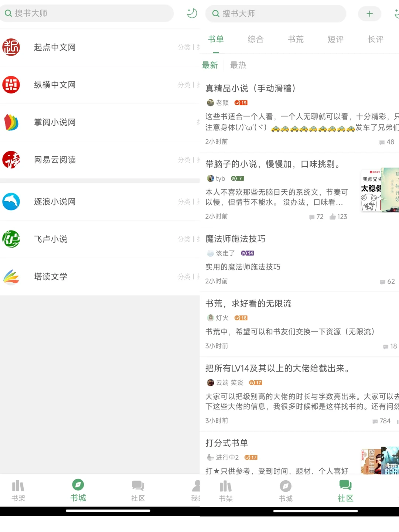This screenshot has width=399, height=532.
Task: Tap the comment icon showing 784 replies
Action: [375, 421]
